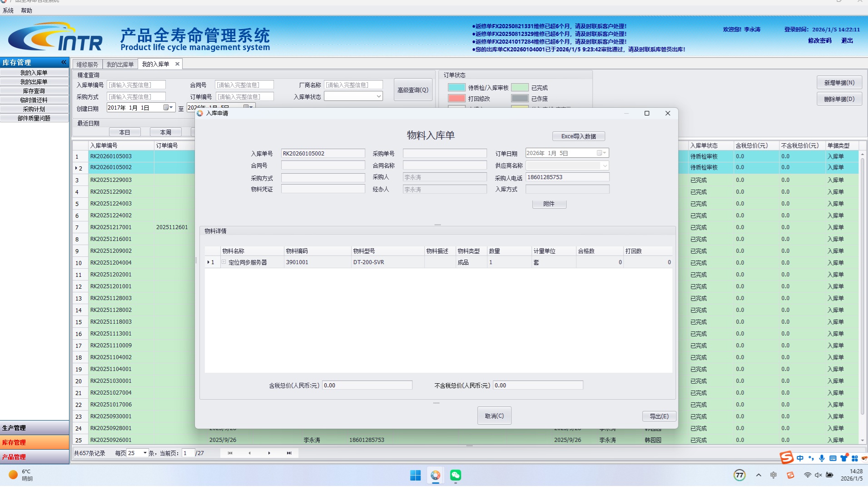Go to the next page of records
This screenshot has width=868, height=491.
point(269,453)
